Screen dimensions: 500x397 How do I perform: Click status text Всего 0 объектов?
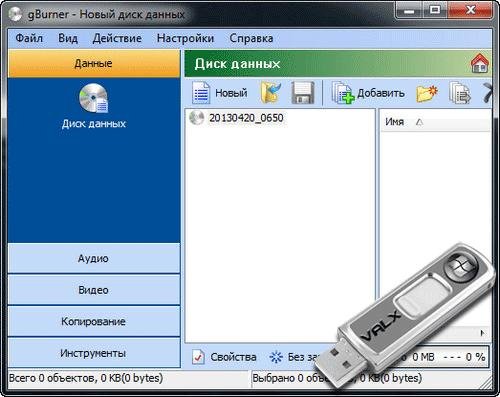(86, 378)
